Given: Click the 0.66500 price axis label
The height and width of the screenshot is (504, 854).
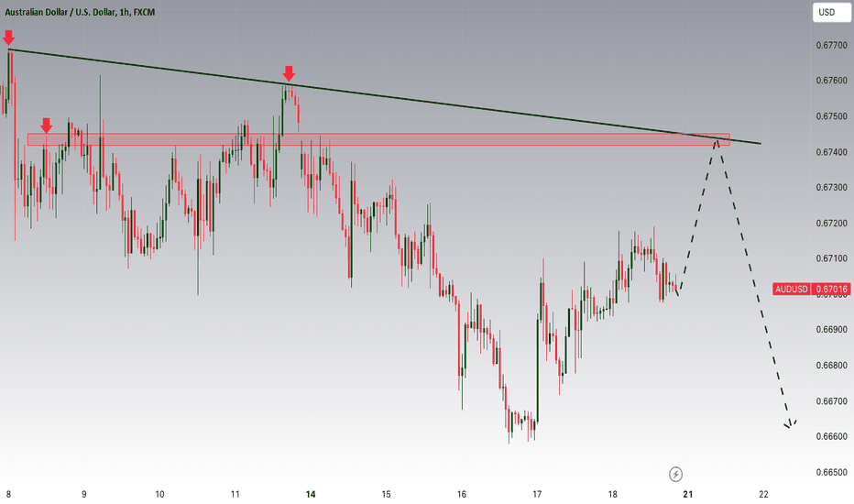Looking at the screenshot, I should (831, 473).
